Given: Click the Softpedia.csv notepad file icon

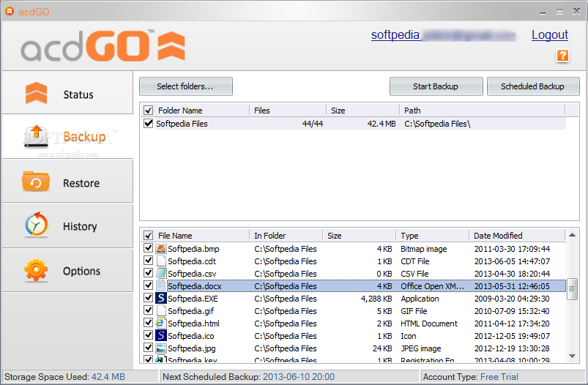Looking at the screenshot, I should coord(161,273).
